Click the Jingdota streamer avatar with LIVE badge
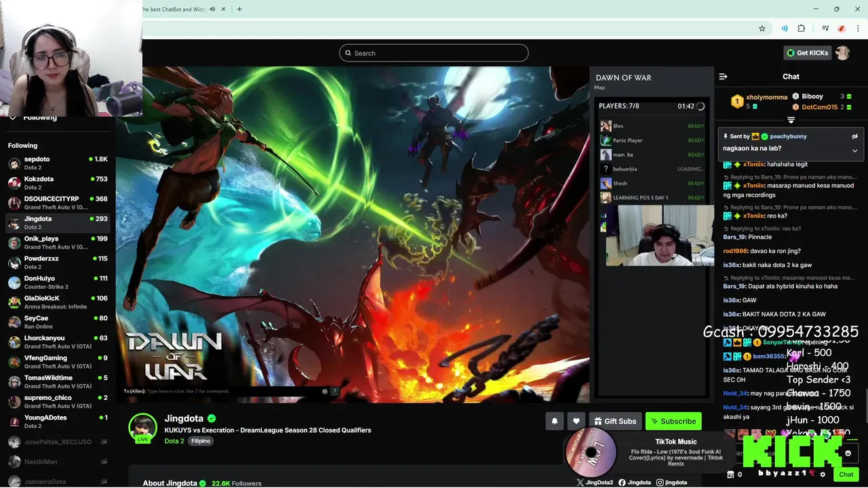Screen dimensions: 868x488 (x=142, y=428)
